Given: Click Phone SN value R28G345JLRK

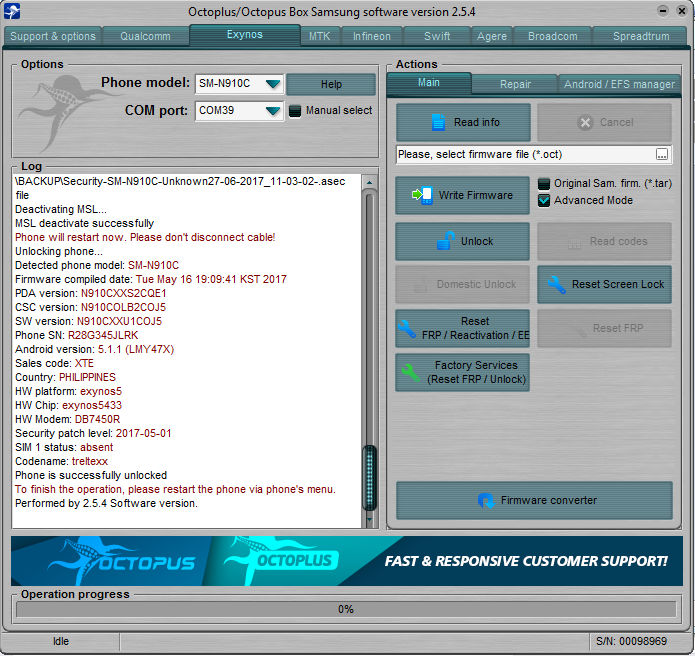Looking at the screenshot, I should [103, 335].
